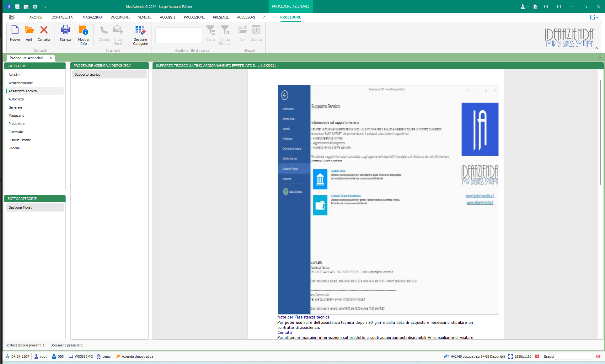Open the PRODUZIONE menu
605x364 pixels.
click(194, 17)
